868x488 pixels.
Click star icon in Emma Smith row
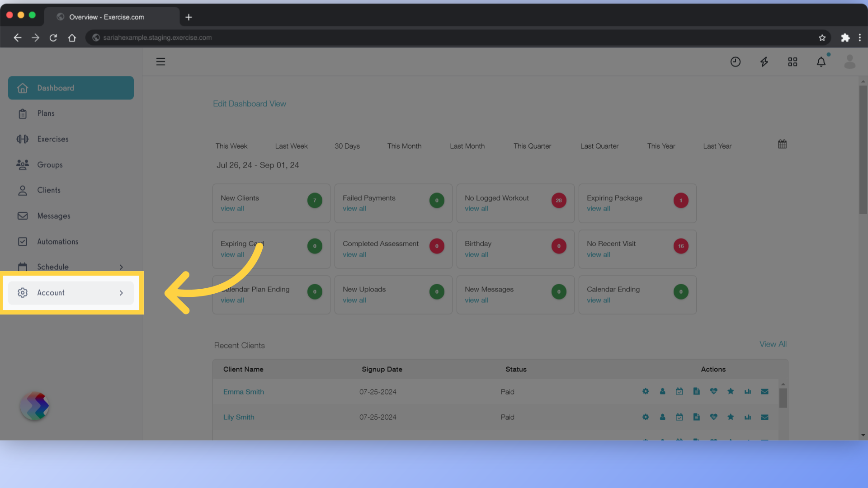pos(731,391)
